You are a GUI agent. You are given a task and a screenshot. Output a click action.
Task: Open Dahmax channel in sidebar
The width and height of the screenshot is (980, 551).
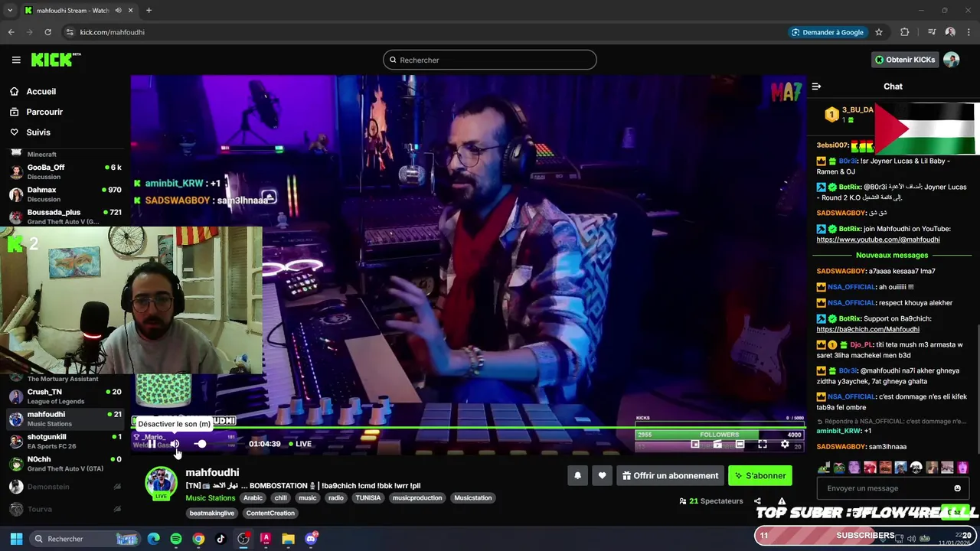point(65,194)
